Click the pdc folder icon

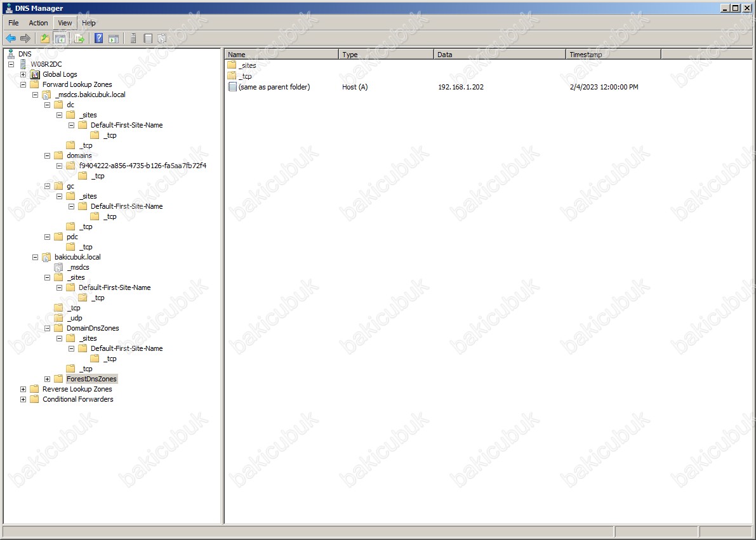58,237
